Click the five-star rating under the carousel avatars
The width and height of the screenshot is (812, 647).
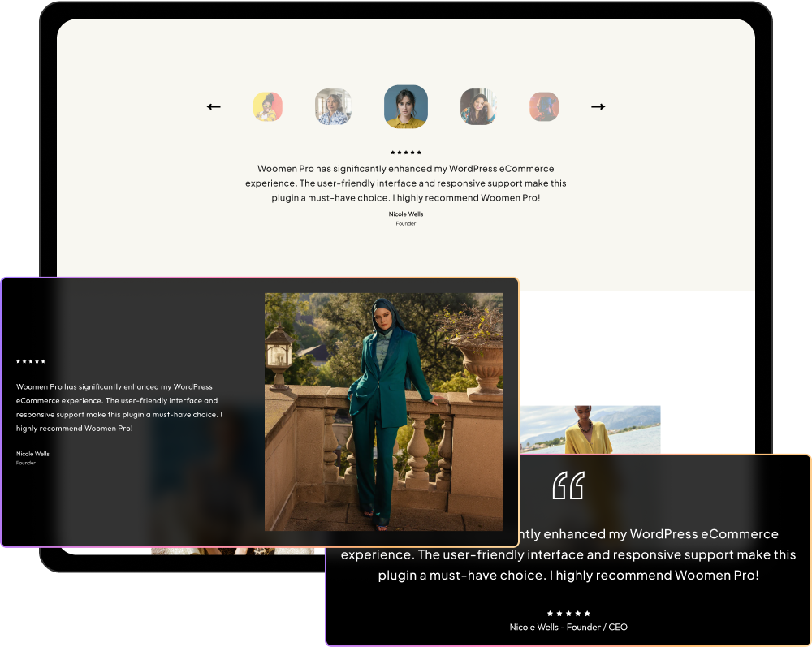(x=406, y=152)
